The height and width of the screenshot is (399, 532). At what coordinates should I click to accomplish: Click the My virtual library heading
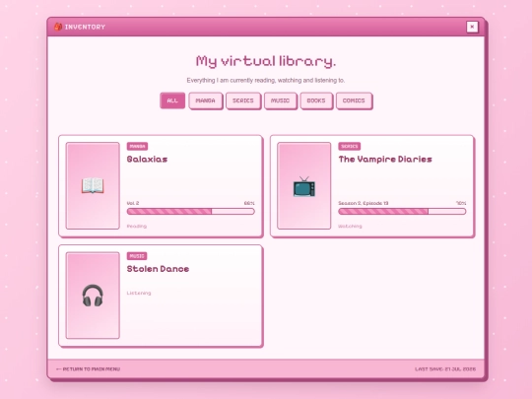[x=266, y=61]
